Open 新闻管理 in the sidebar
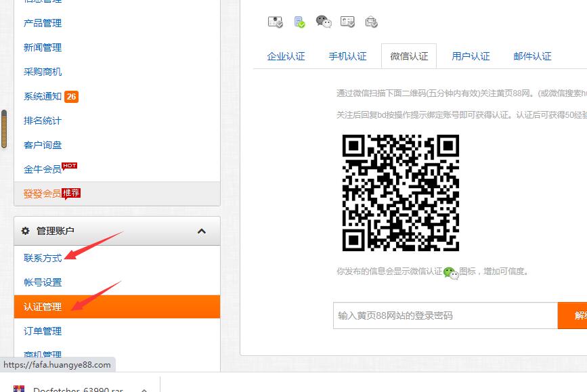Screen dimensions: 587x392 [43, 47]
